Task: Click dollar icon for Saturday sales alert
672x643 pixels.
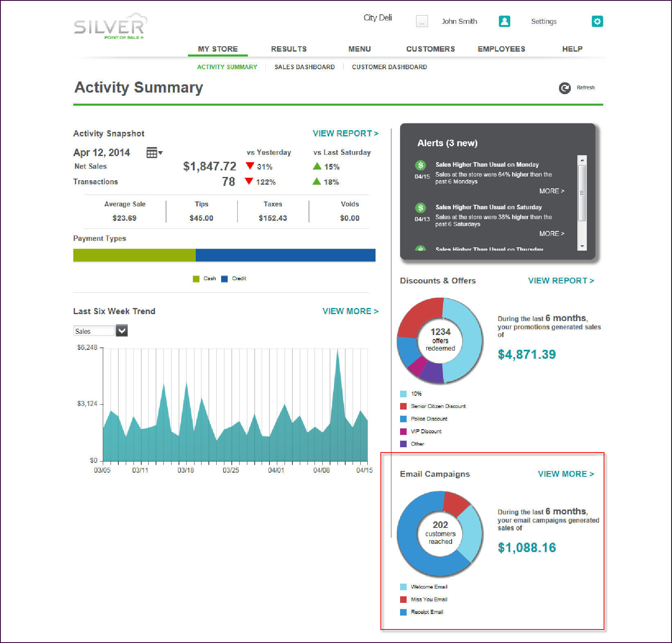Action: pyautogui.click(x=420, y=208)
